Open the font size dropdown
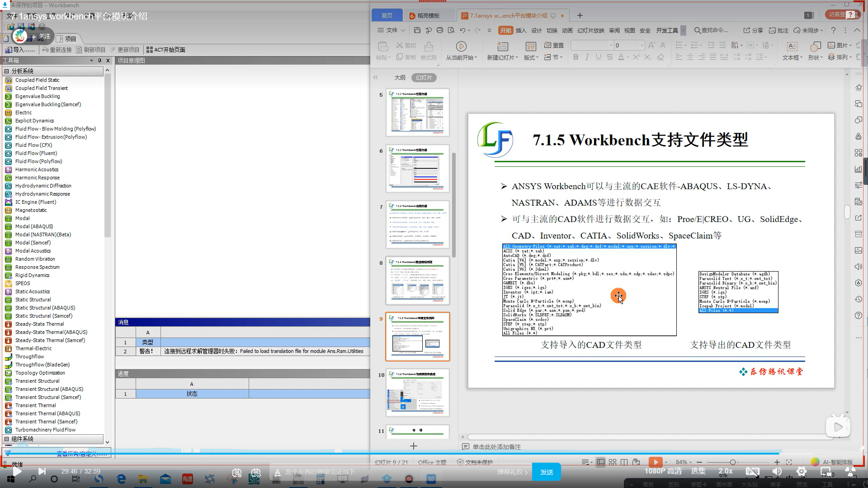The height and width of the screenshot is (488, 868). tap(642, 45)
